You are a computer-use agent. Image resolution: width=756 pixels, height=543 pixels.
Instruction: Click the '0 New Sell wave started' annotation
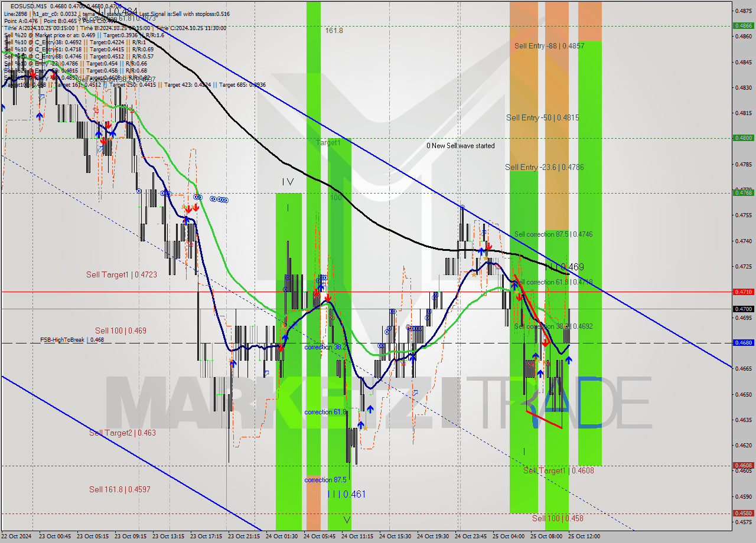coord(461,146)
